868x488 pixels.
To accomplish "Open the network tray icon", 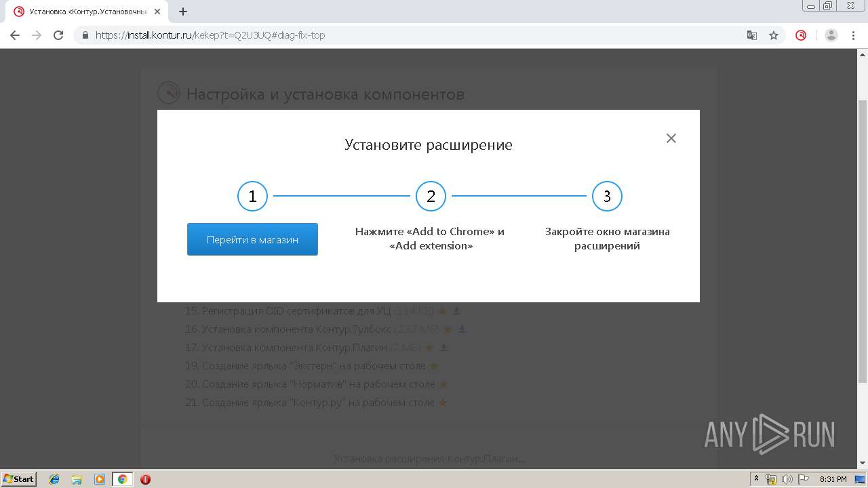I will pyautogui.click(x=771, y=479).
